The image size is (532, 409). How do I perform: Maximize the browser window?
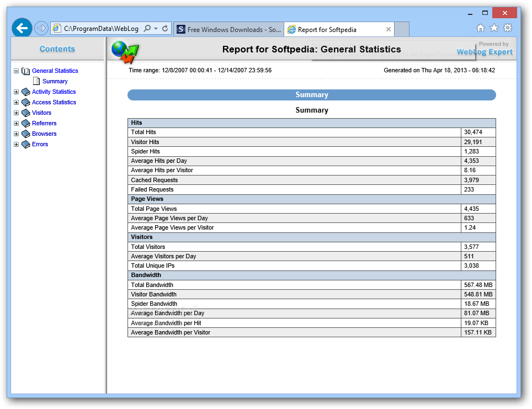pos(485,13)
